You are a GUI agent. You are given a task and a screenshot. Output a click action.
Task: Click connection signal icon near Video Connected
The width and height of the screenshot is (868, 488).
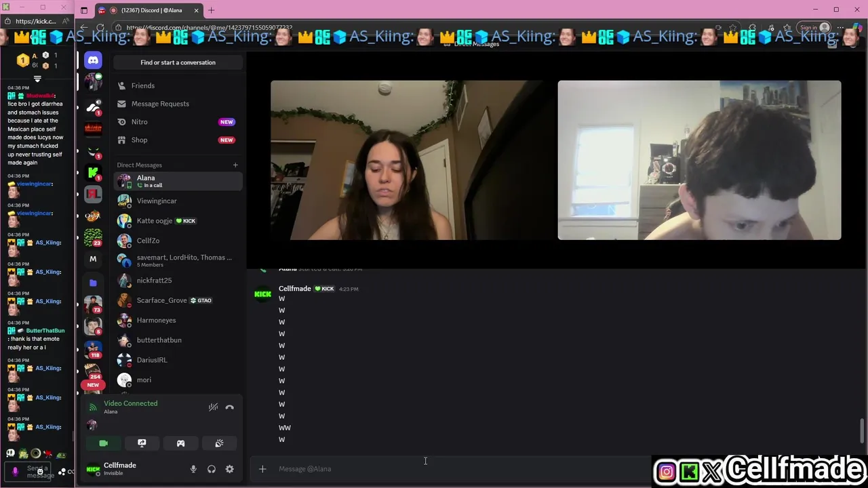coord(93,407)
